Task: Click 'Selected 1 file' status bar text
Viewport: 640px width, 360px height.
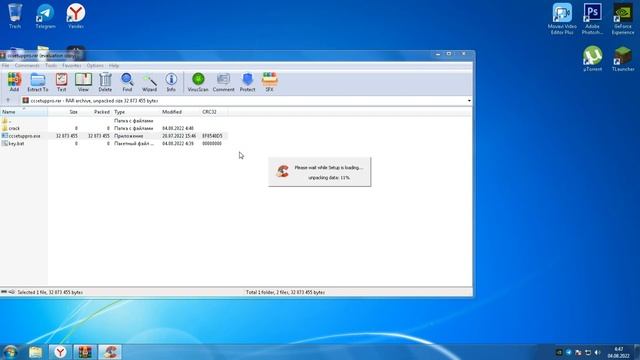Action: pyautogui.click(x=50, y=292)
